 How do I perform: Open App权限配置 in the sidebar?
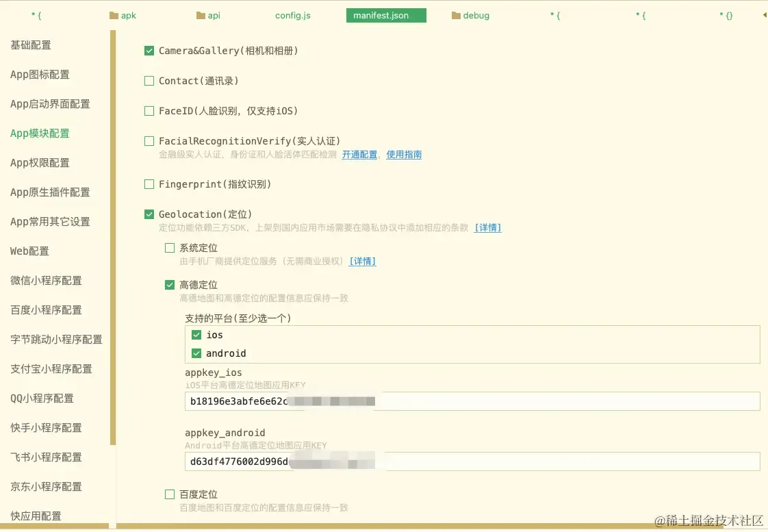coord(40,163)
